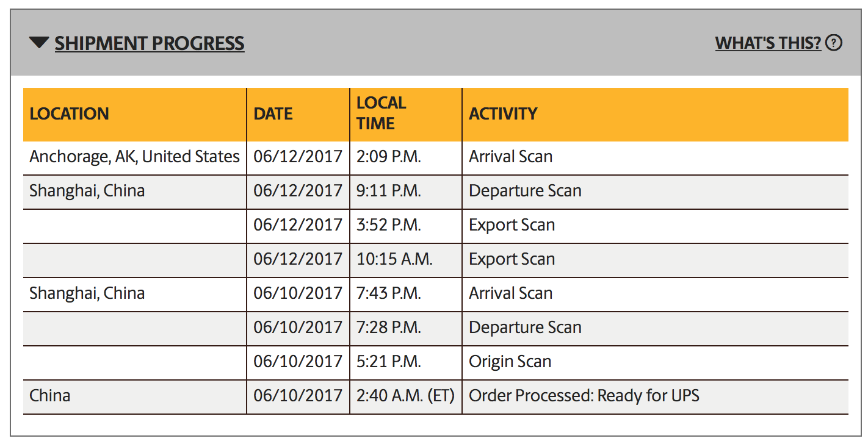This screenshot has width=868, height=444.
Task: Click the question mark help icon
Action: 834,43
